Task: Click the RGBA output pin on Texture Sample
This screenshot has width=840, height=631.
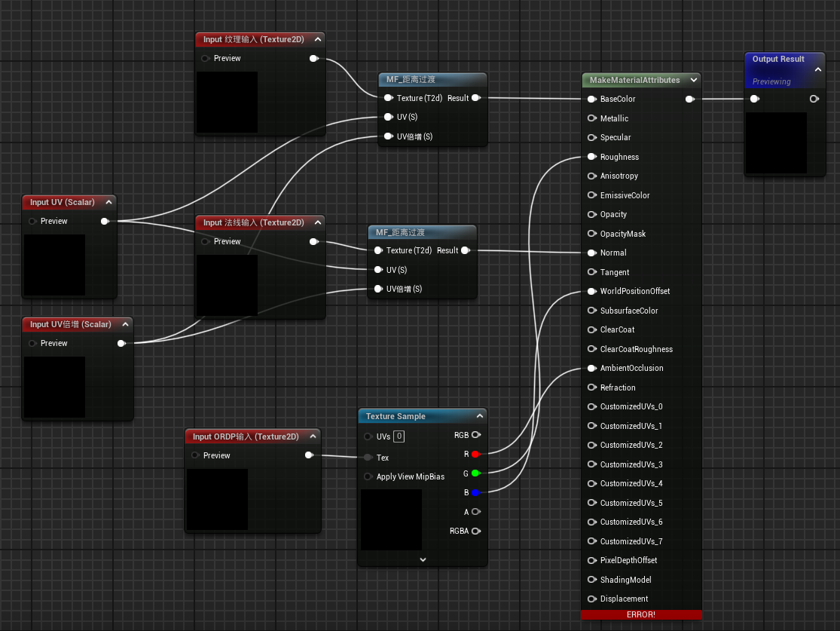Action: (475, 531)
